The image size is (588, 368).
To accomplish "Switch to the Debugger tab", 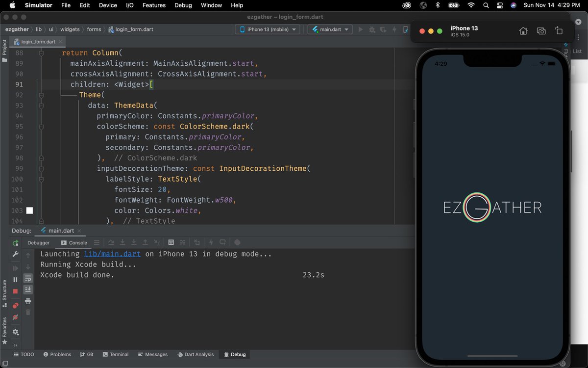I will [38, 242].
